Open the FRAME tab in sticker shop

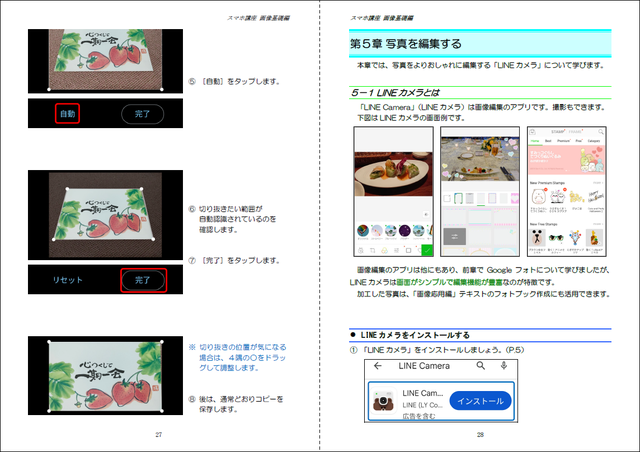(576, 132)
